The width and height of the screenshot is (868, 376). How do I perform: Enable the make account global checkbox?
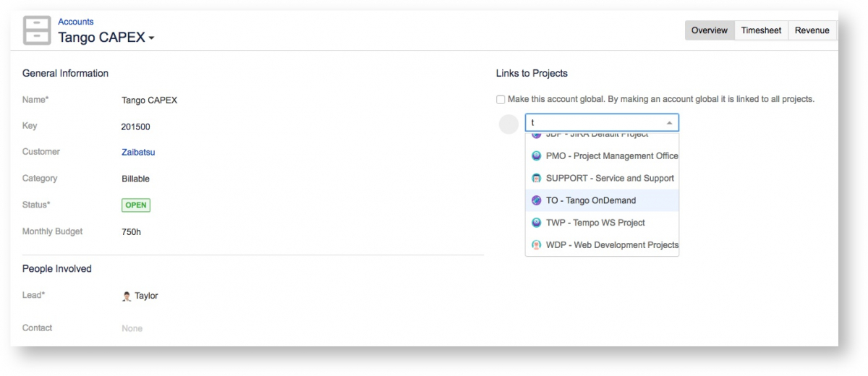pyautogui.click(x=501, y=99)
